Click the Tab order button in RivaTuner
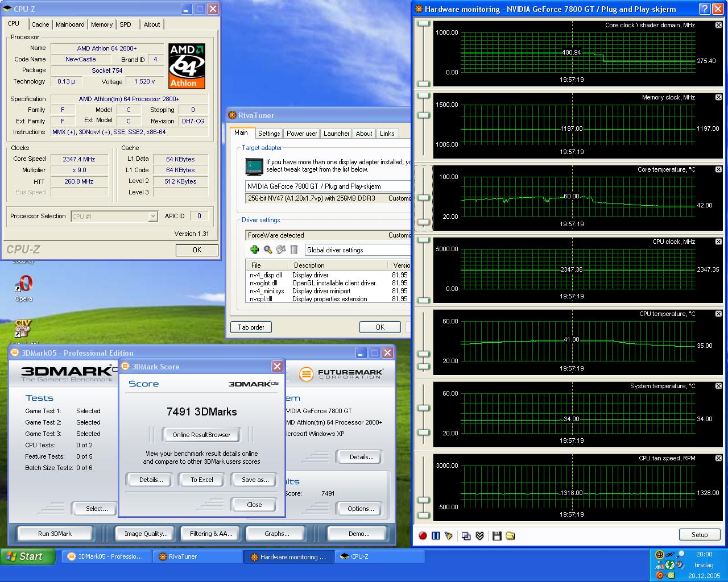This screenshot has height=582, width=728. [251, 327]
